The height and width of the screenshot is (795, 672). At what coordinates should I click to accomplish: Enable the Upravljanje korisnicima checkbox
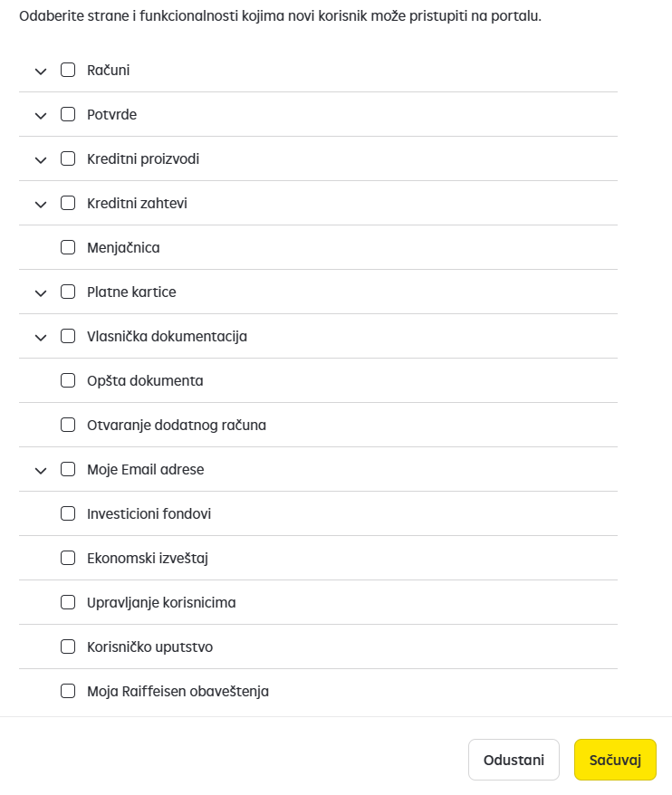coord(68,602)
